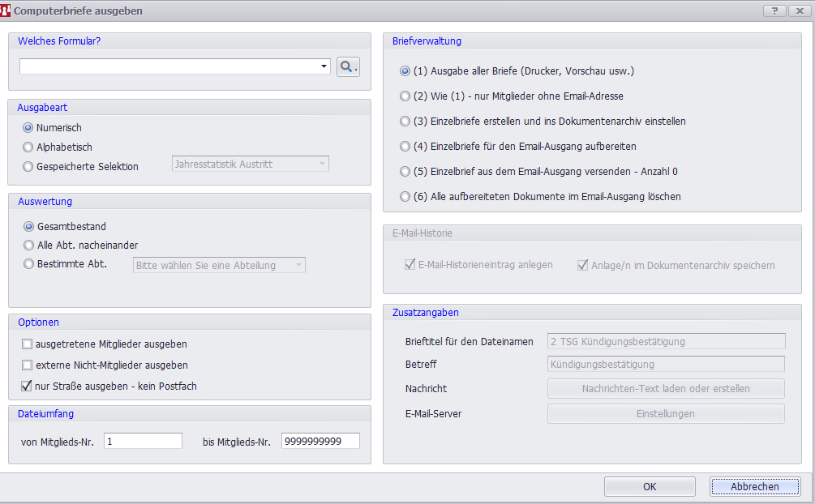This screenshot has width=815, height=504.
Task: Choose option (3) Einzelbriefe ins Dokumentenarchiv einstellen
Action: pos(405,122)
